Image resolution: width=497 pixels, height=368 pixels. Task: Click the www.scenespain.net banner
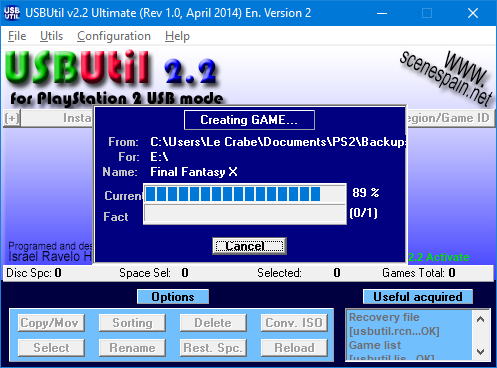pyautogui.click(x=447, y=78)
